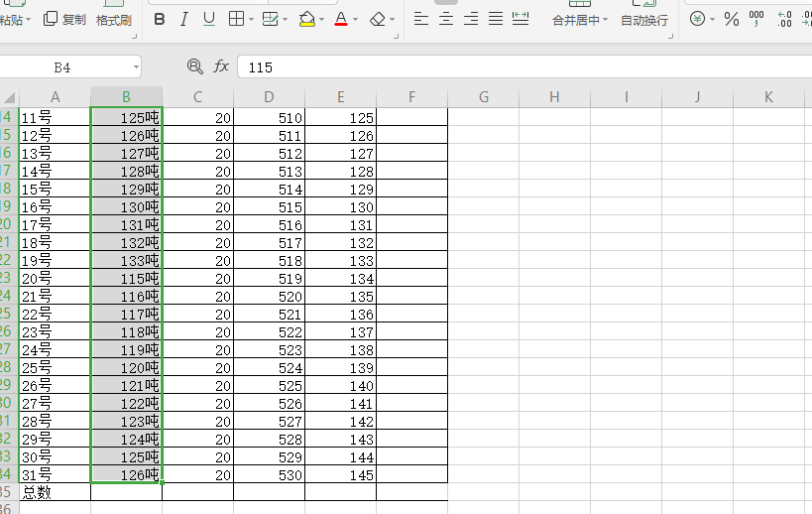Open currency format dropdown arrow
This screenshot has width=812, height=514.
pos(713,20)
